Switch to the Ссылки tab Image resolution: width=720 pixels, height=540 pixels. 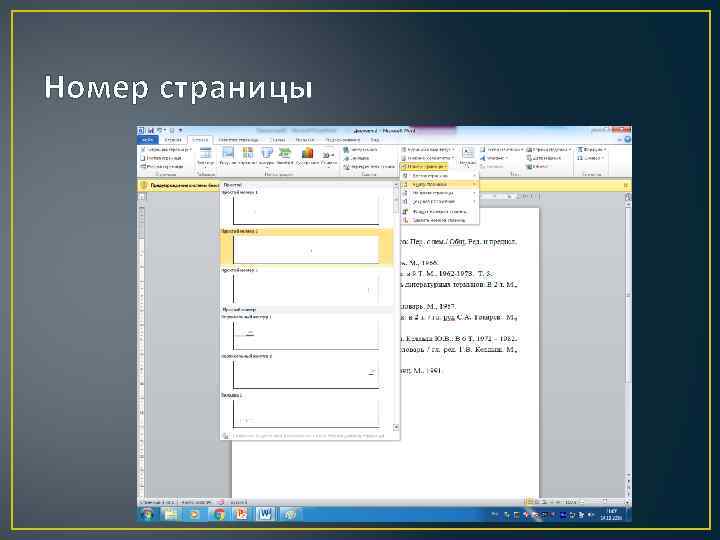tap(277, 140)
